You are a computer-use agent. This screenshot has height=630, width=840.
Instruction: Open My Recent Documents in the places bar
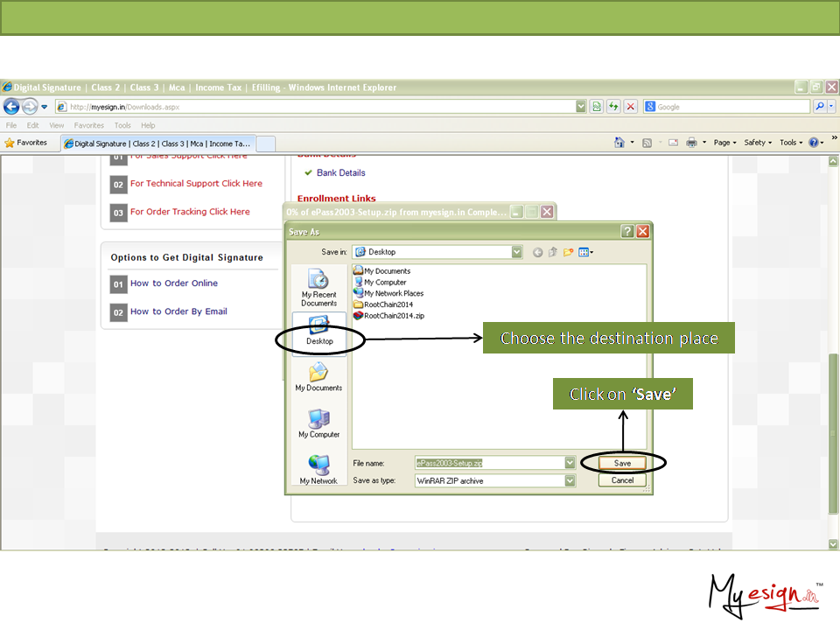click(318, 286)
